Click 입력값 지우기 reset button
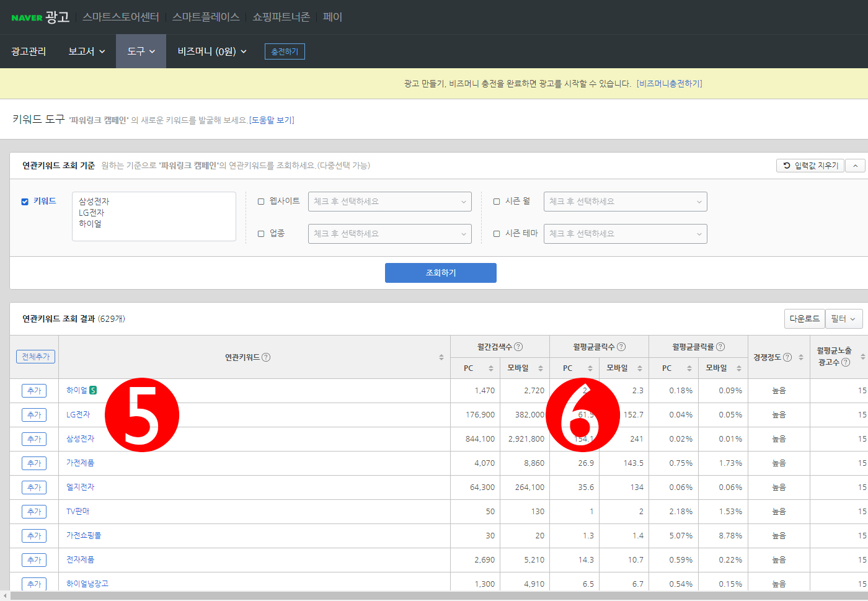This screenshot has height=601, width=868. 810,166
